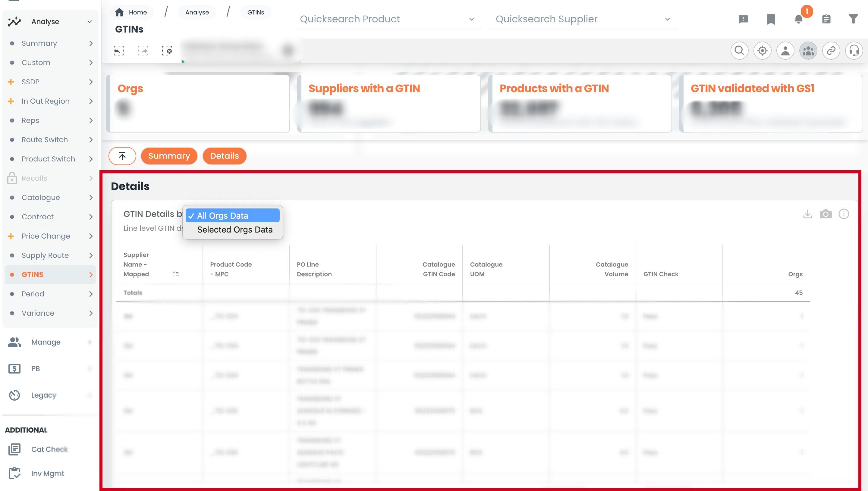Open Contract menu item
Image resolution: width=868 pixels, height=491 pixels.
coord(50,217)
